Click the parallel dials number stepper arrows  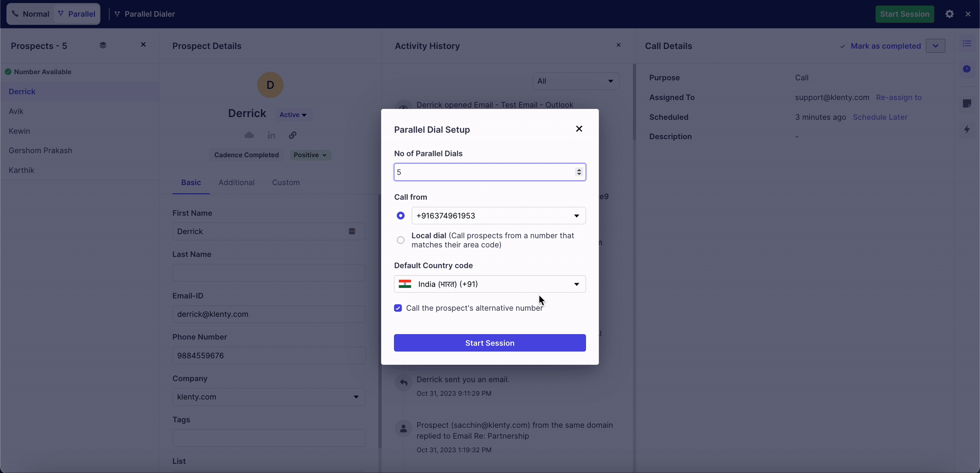click(x=579, y=172)
